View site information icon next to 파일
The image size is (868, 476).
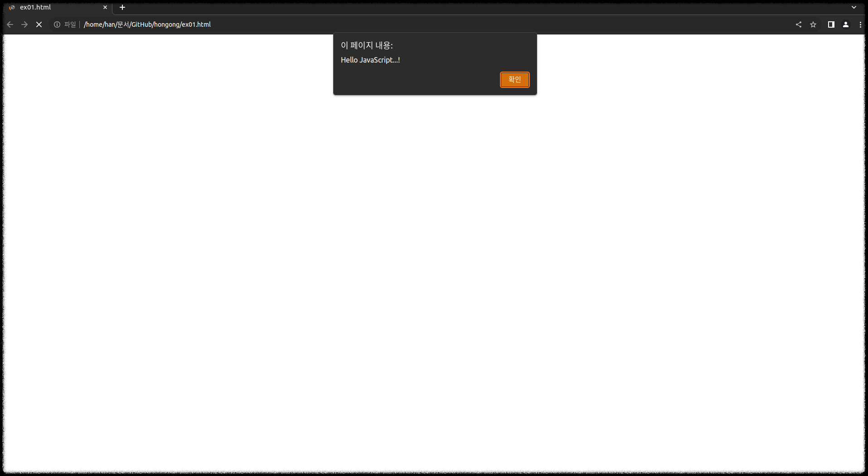tap(57, 24)
